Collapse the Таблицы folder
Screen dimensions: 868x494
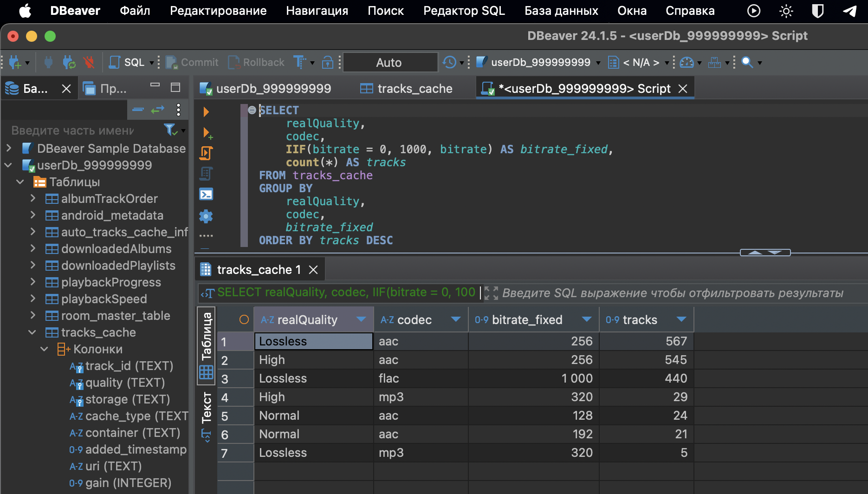click(x=20, y=182)
